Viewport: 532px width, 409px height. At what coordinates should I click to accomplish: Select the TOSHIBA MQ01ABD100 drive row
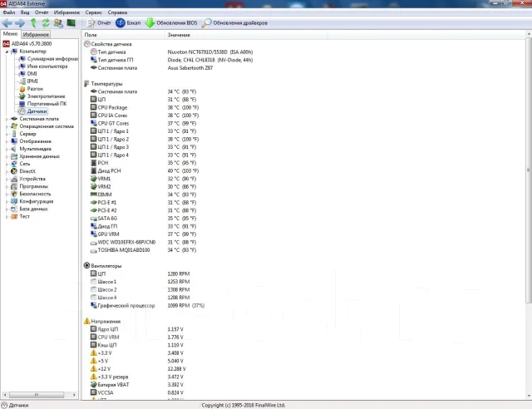143,250
